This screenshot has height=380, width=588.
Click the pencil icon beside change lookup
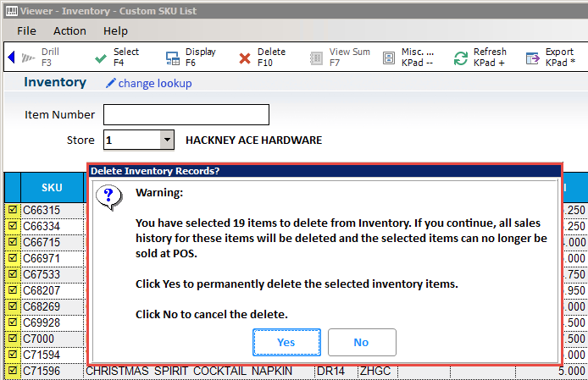(111, 83)
